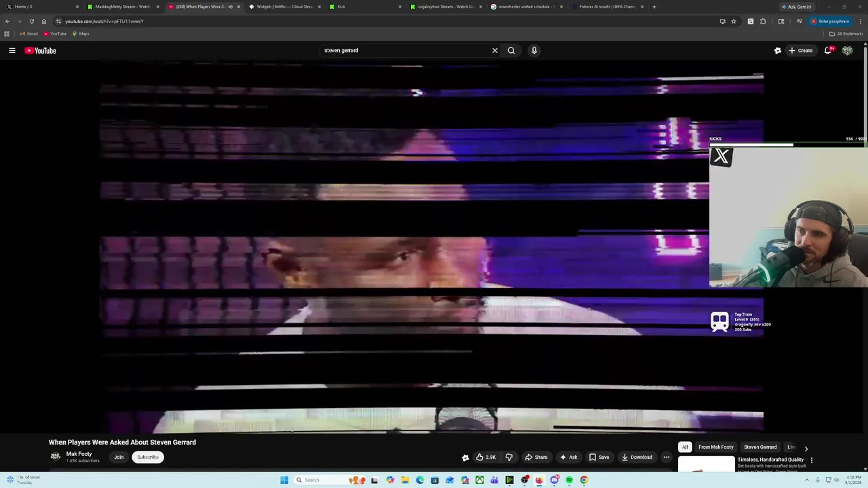Open YouTube accessibility icon near Create
Viewport: 868px width, 488px height.
(x=778, y=50)
